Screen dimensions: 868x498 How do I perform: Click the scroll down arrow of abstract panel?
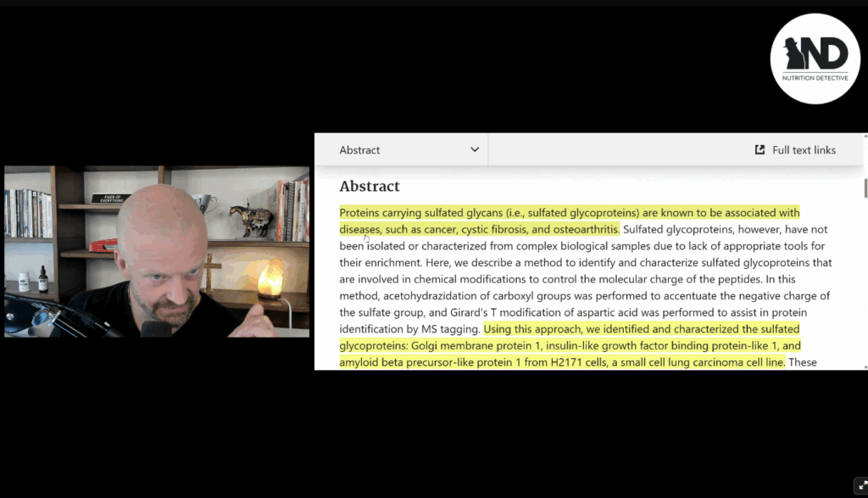(x=865, y=367)
